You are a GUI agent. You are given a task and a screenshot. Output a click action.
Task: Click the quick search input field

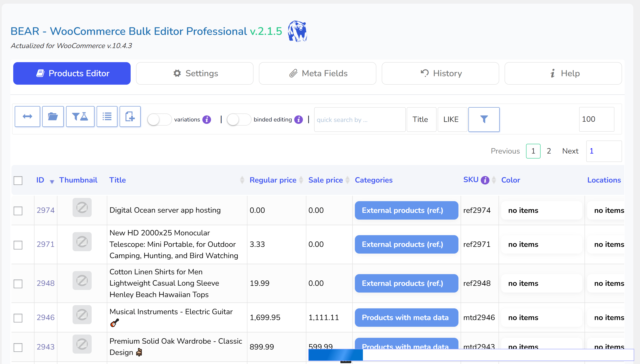click(359, 120)
